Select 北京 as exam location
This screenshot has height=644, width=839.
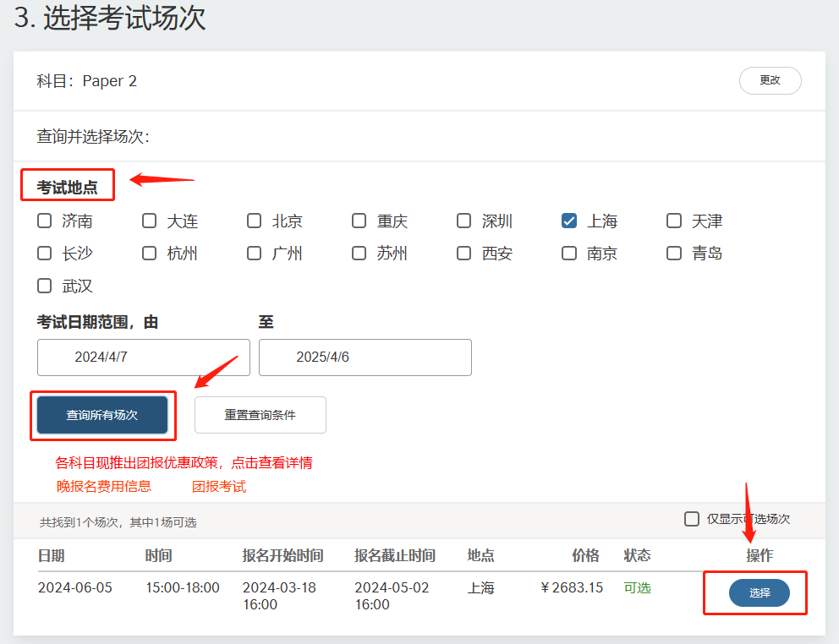pyautogui.click(x=255, y=221)
